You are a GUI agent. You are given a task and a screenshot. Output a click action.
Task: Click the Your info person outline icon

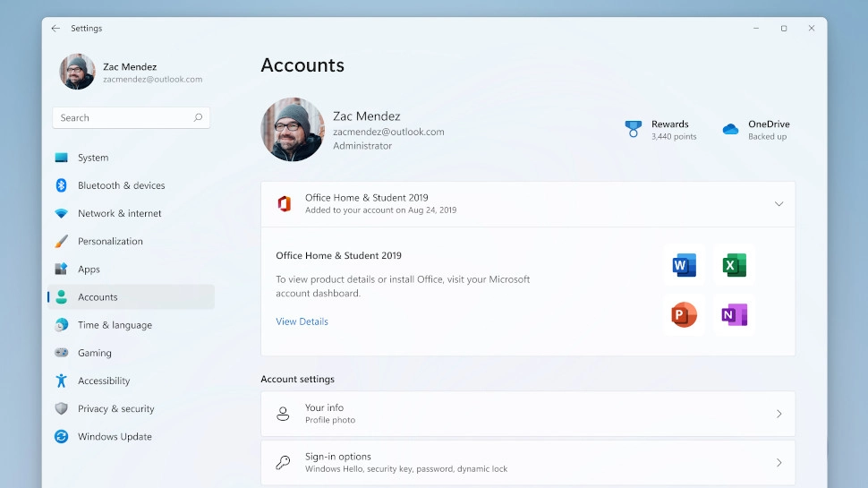point(283,414)
